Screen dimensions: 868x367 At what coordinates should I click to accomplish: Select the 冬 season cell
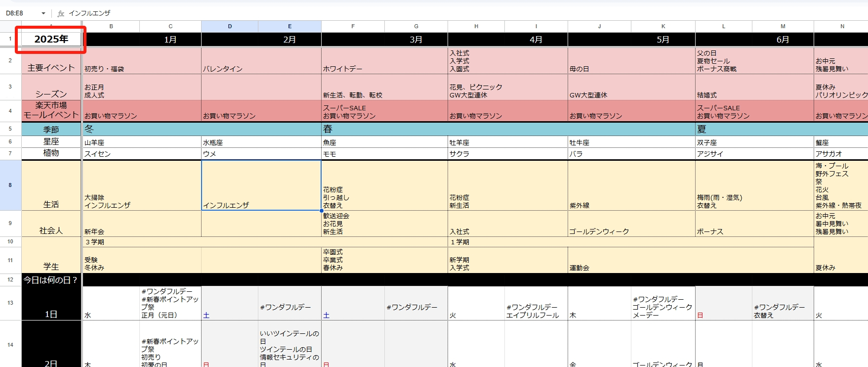(x=202, y=129)
